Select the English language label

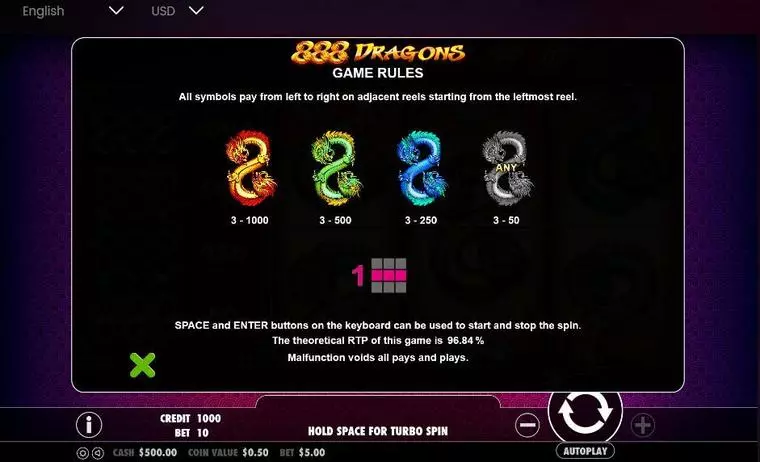[x=43, y=11]
